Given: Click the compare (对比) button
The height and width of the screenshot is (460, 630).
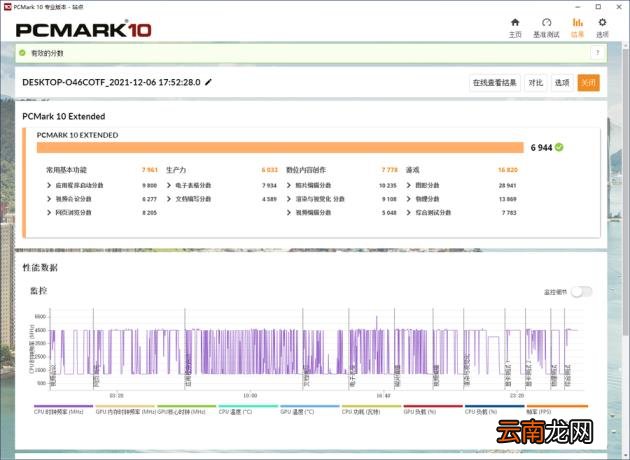Looking at the screenshot, I should (536, 83).
